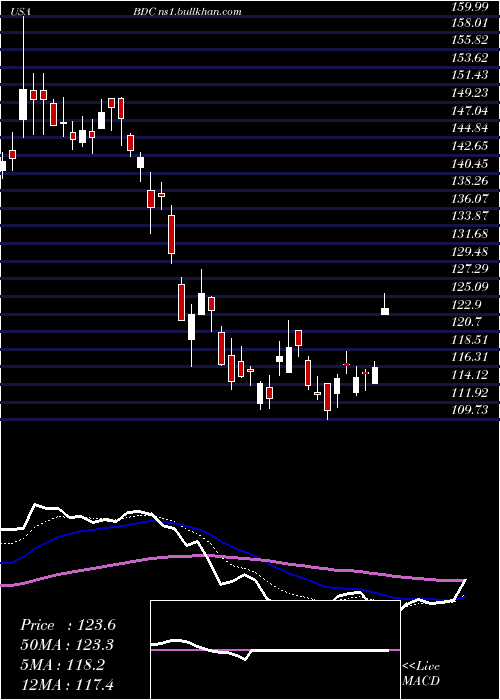500x700 pixels.
Task: Click the 136.07 price axis label
Action: pyautogui.click(x=469, y=199)
